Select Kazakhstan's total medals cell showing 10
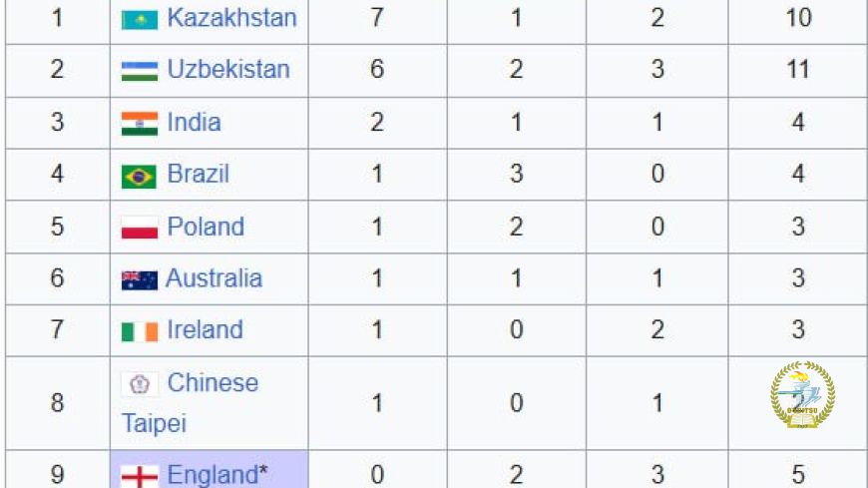 (x=798, y=18)
